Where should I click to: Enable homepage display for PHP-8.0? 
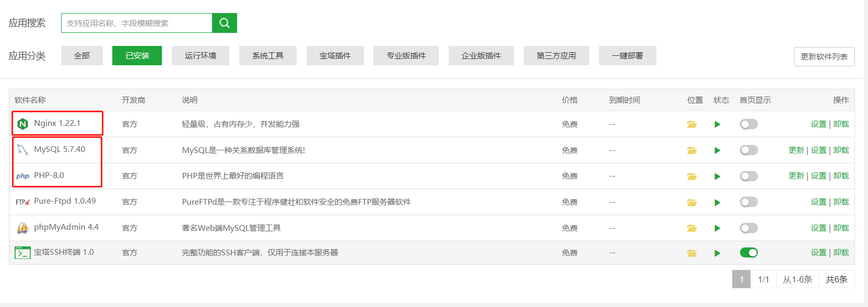(x=749, y=176)
